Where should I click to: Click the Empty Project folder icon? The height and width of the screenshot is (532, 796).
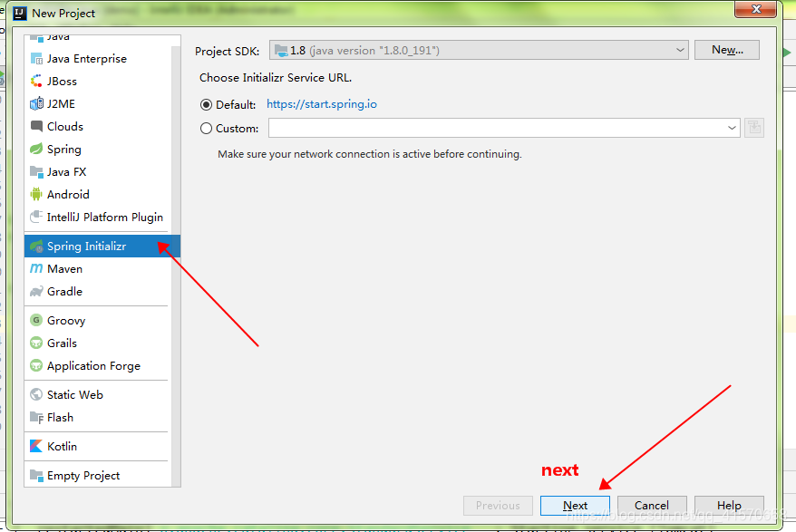(36, 476)
